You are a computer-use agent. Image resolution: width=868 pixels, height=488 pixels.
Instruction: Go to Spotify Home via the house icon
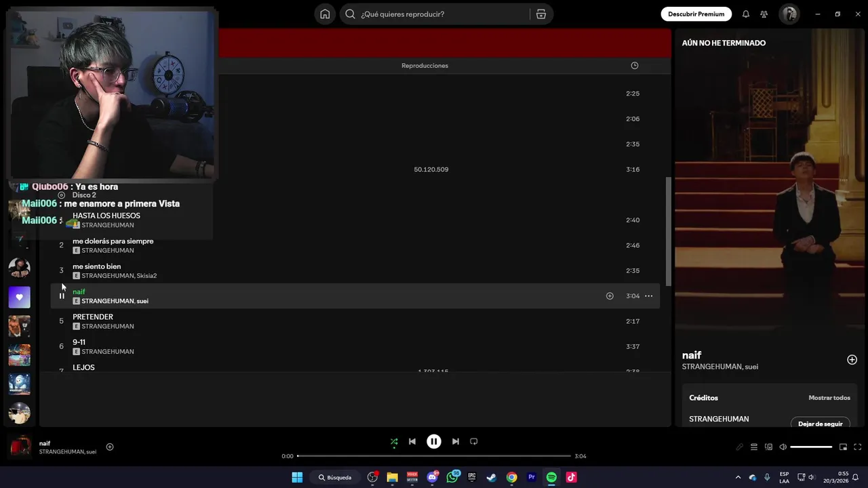(x=325, y=14)
